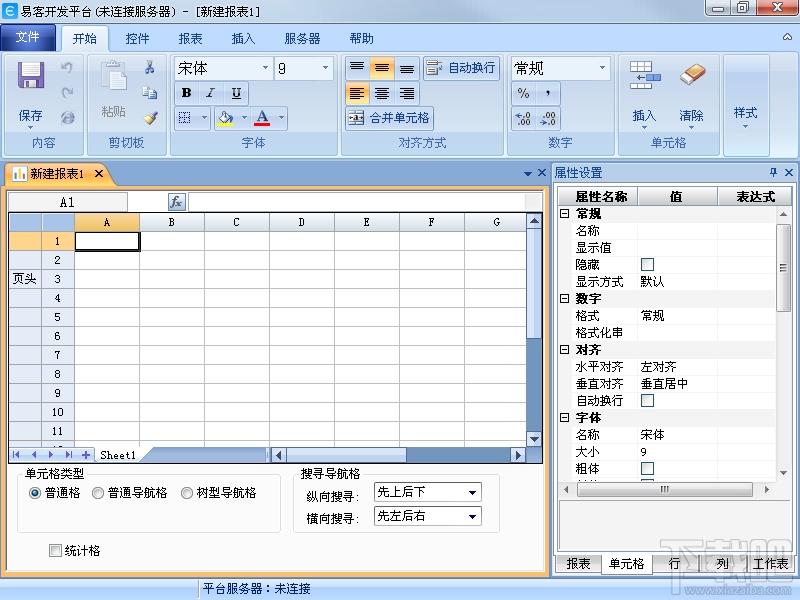Align text to top vertically
The height and width of the screenshot is (600, 800).
(x=357, y=67)
